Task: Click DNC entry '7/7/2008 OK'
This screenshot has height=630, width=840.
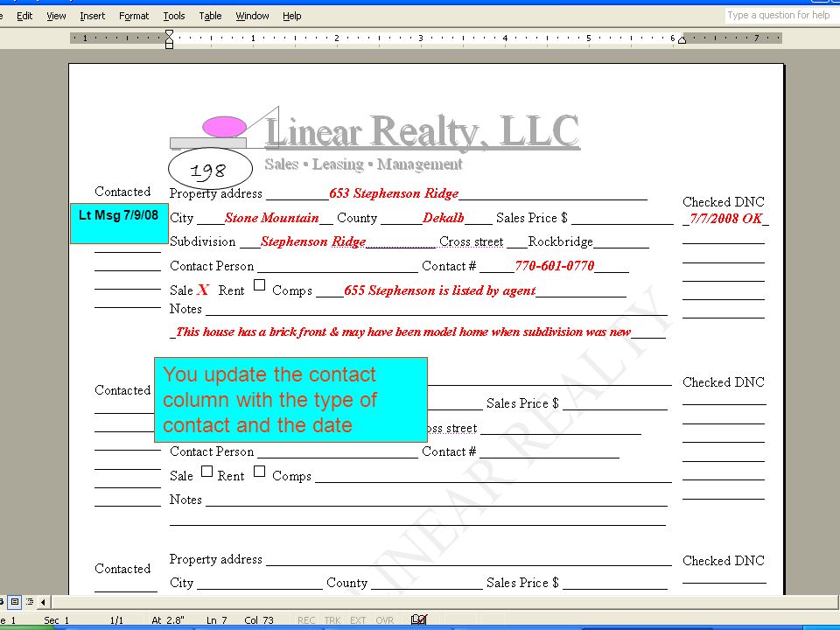Action: pyautogui.click(x=726, y=218)
